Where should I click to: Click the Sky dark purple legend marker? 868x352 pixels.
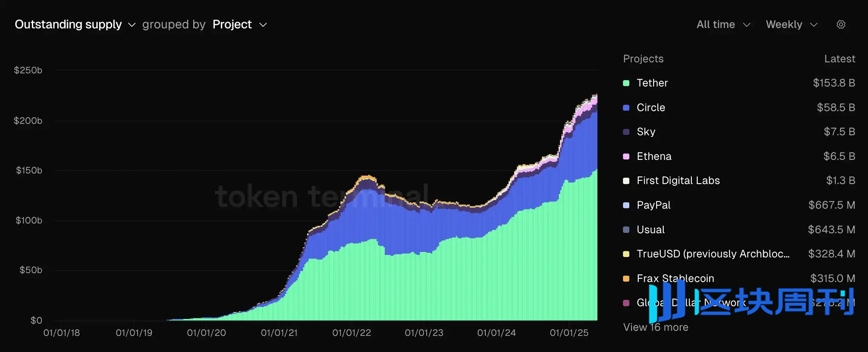point(626,132)
